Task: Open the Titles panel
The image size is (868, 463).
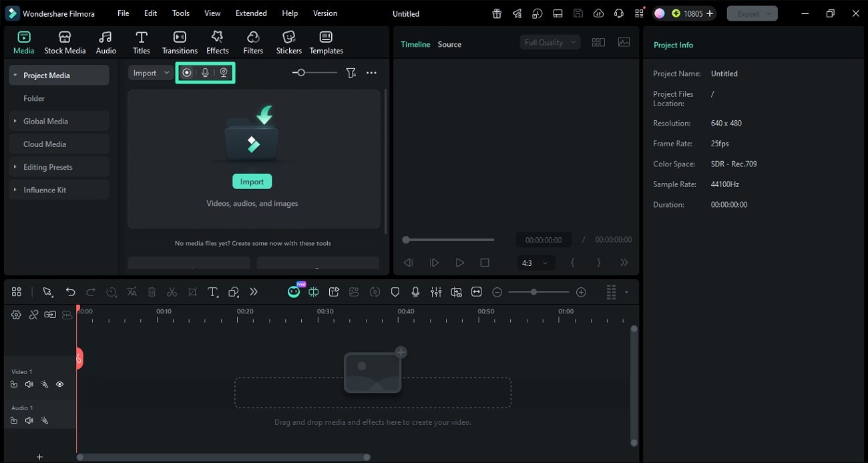Action: pos(141,43)
